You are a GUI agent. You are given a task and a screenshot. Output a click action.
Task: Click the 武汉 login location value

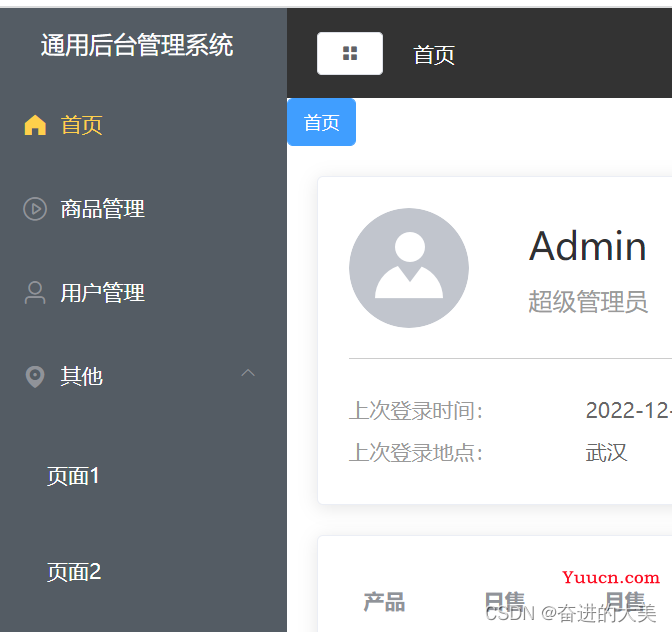tap(606, 452)
